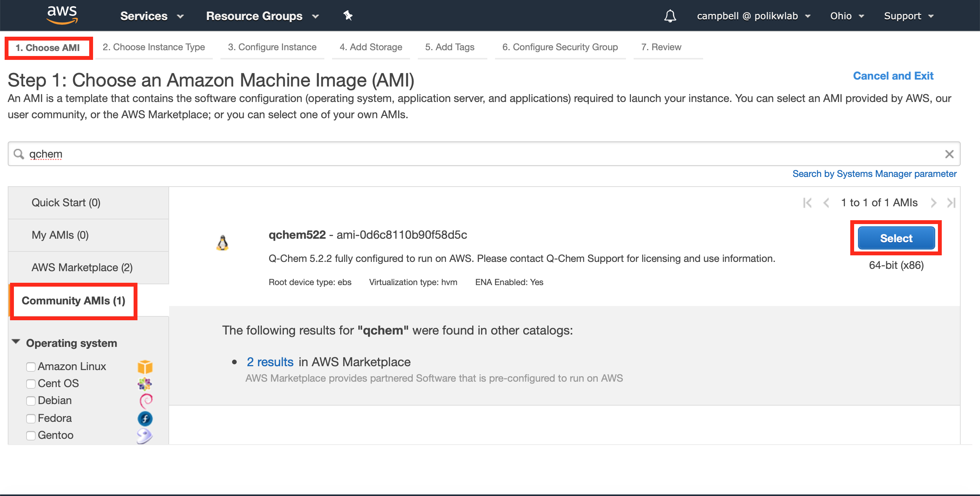This screenshot has width=980, height=496.
Task: Open the 2 results in AWS Marketplace link
Action: [x=270, y=362]
